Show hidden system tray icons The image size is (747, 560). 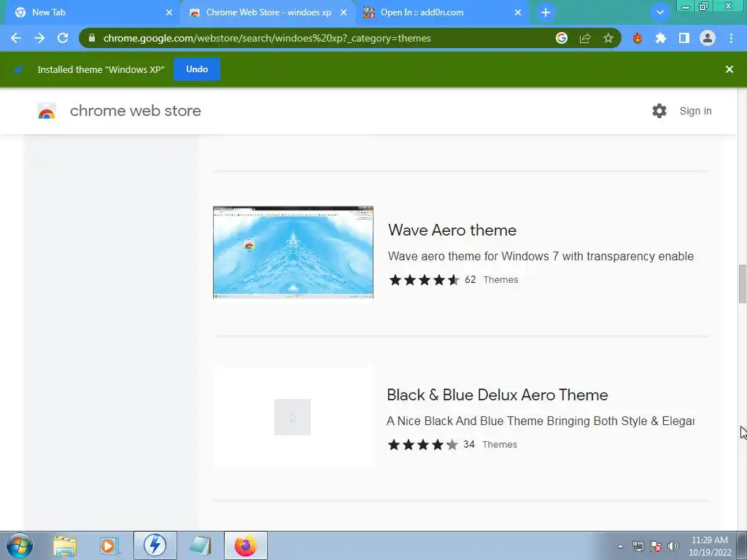point(620,546)
